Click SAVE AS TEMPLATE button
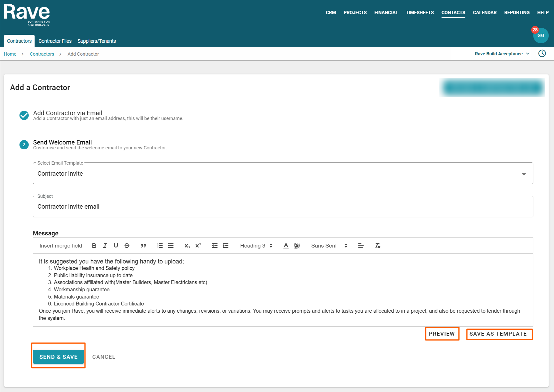Viewport: 554px width, 392px height. [498, 334]
